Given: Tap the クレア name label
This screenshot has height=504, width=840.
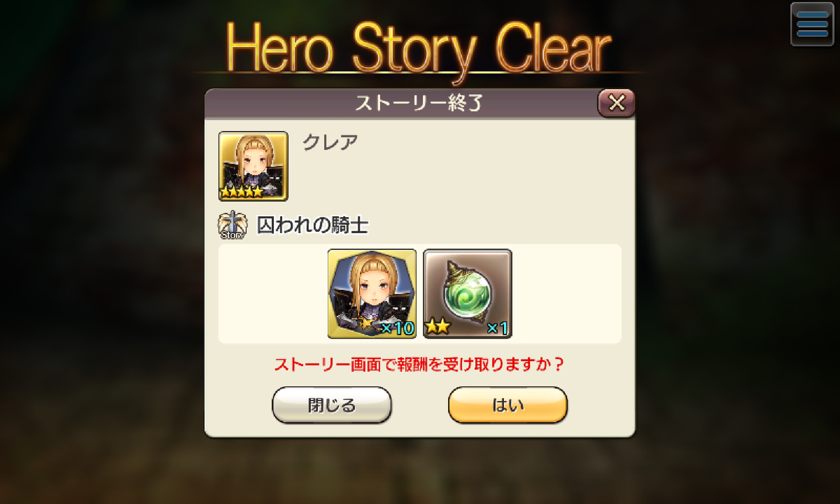Looking at the screenshot, I should pos(330,142).
